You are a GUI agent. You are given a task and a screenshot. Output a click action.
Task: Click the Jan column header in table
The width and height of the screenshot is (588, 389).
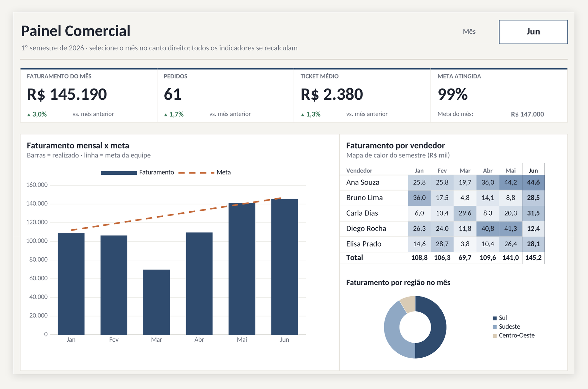(x=419, y=170)
